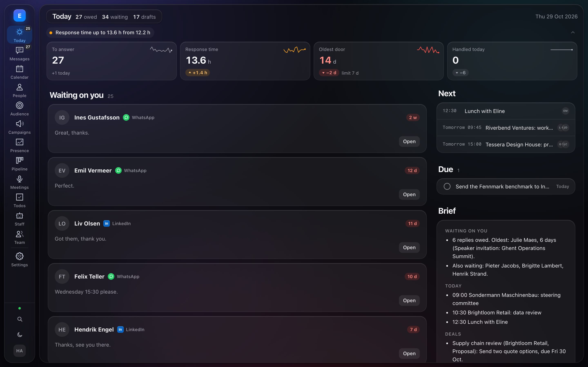Viewport: 588px width, 367px height.
Task: Switch to the Todos section
Action: coord(19,200)
